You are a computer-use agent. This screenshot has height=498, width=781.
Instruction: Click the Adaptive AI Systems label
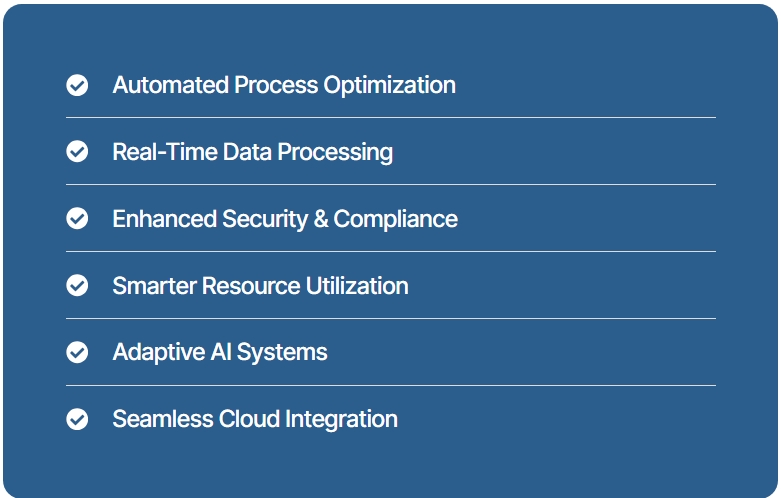220,353
